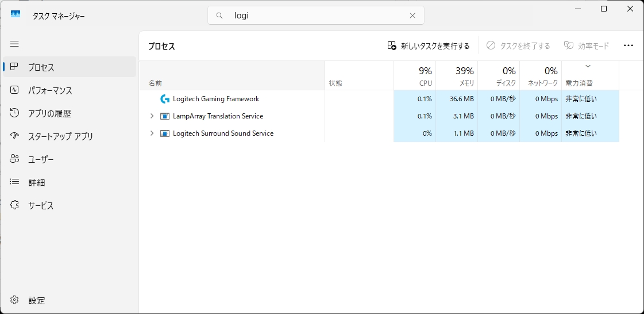Click the プロセス grid icon in sidebar
Viewport: 644px width, 314px height.
click(14, 67)
